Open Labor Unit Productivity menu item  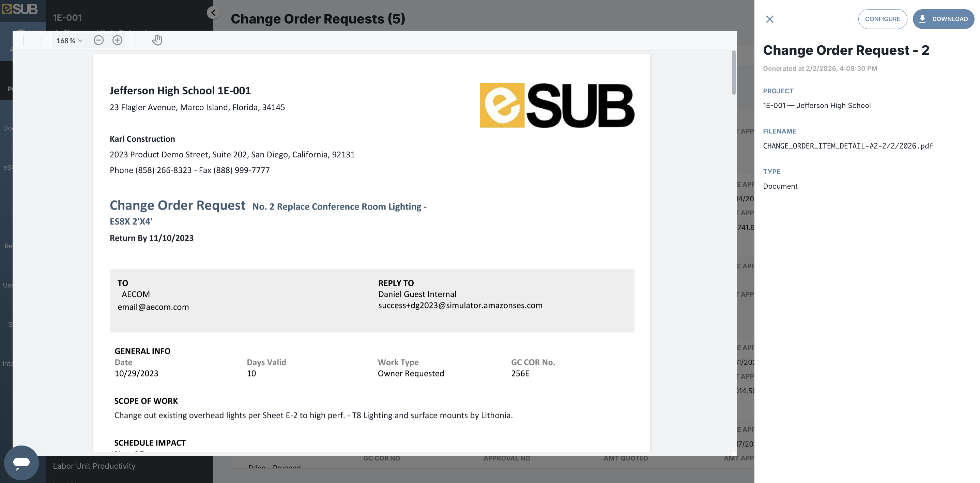point(94,466)
